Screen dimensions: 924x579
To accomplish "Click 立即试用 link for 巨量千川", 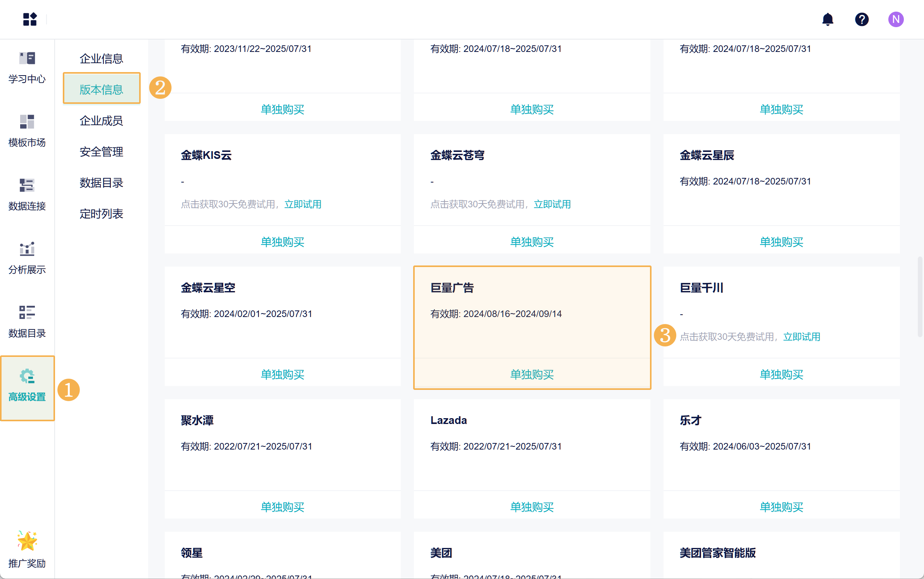I will click(802, 337).
